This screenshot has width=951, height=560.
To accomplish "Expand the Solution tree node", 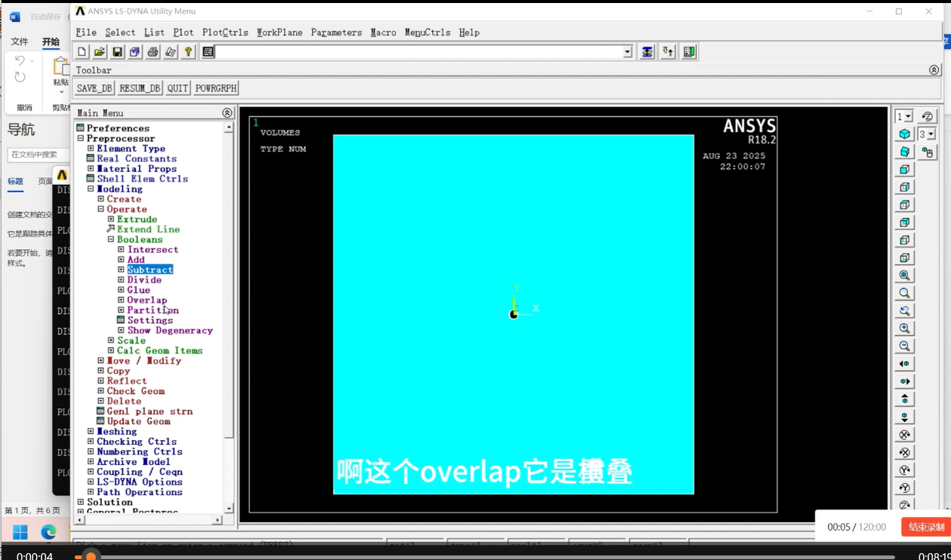I will point(81,503).
